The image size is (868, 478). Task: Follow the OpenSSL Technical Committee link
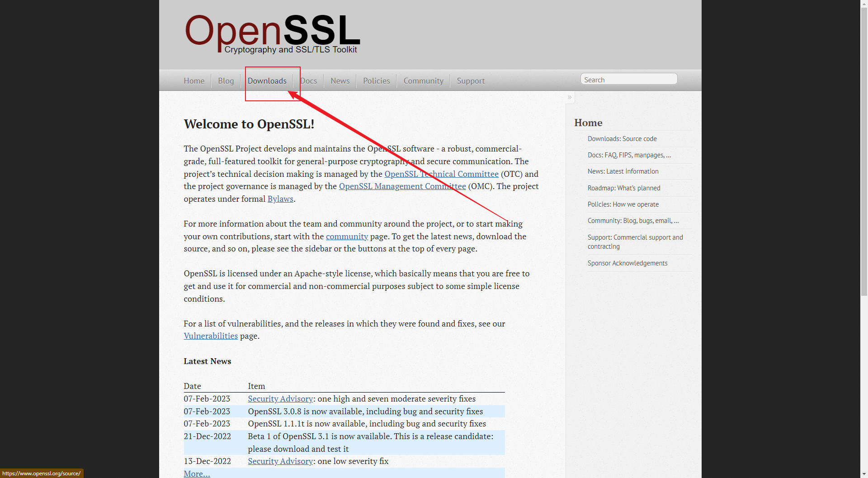click(x=441, y=174)
